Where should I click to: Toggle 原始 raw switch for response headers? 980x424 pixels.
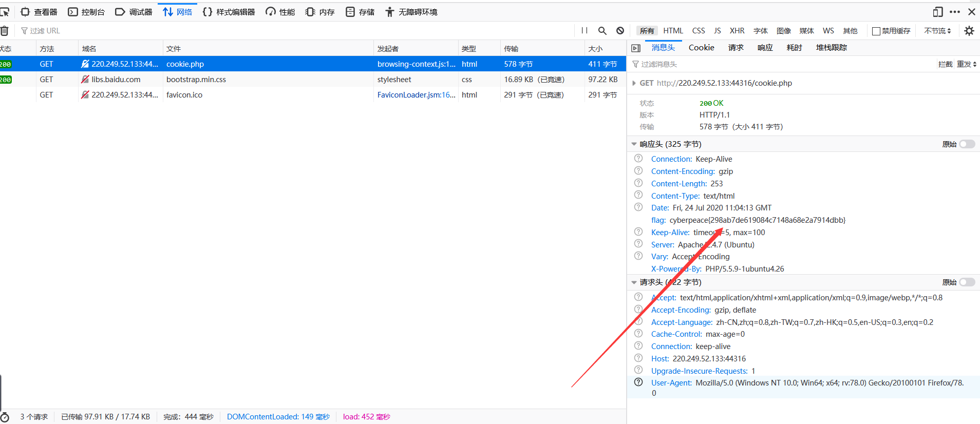click(967, 144)
